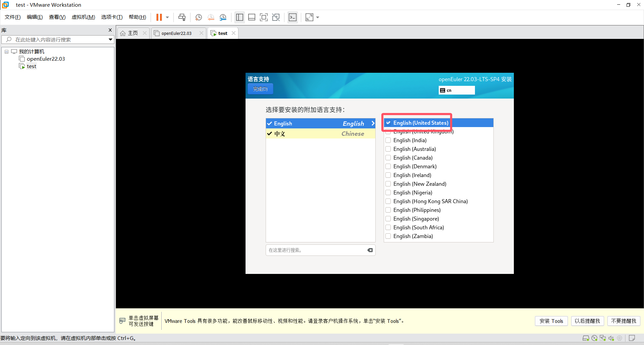Click the CD/DVD drive status icon
The width and height of the screenshot is (644, 345).
[x=594, y=338]
